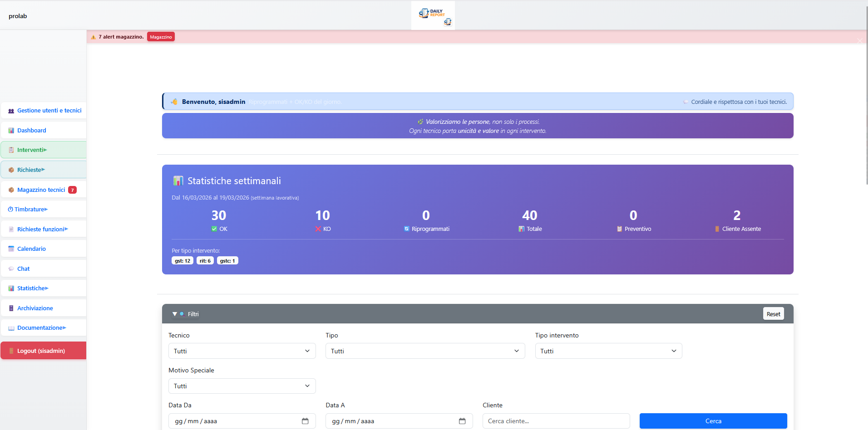Screen dimensions: 868x430
Task: Go to the Dashboard page
Action: click(x=44, y=131)
